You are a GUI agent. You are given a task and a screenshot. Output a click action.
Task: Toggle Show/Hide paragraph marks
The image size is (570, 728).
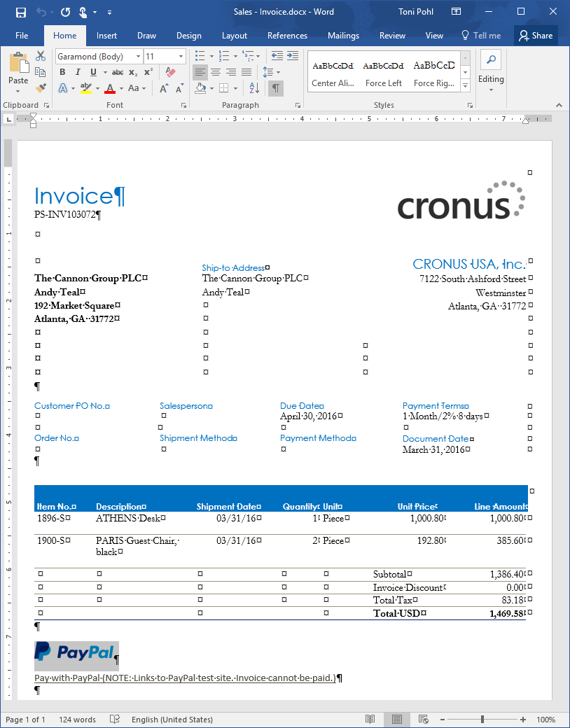coord(276,88)
